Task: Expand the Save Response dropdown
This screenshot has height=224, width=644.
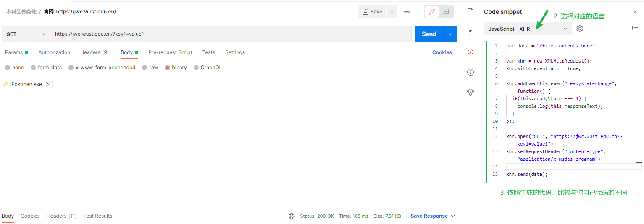Action: (x=453, y=216)
